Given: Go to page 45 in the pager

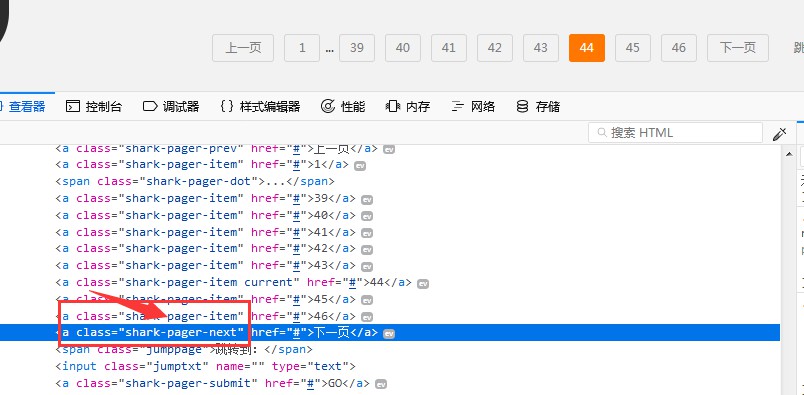Looking at the screenshot, I should point(633,48).
